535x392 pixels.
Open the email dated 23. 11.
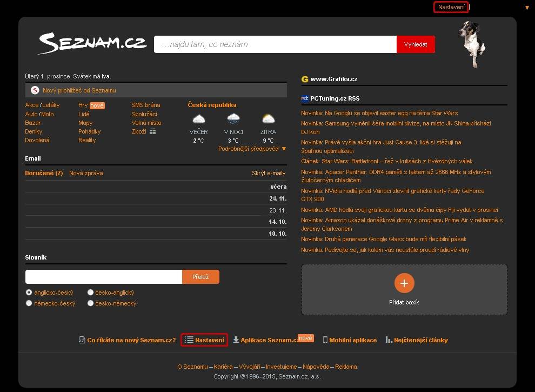click(x=156, y=210)
